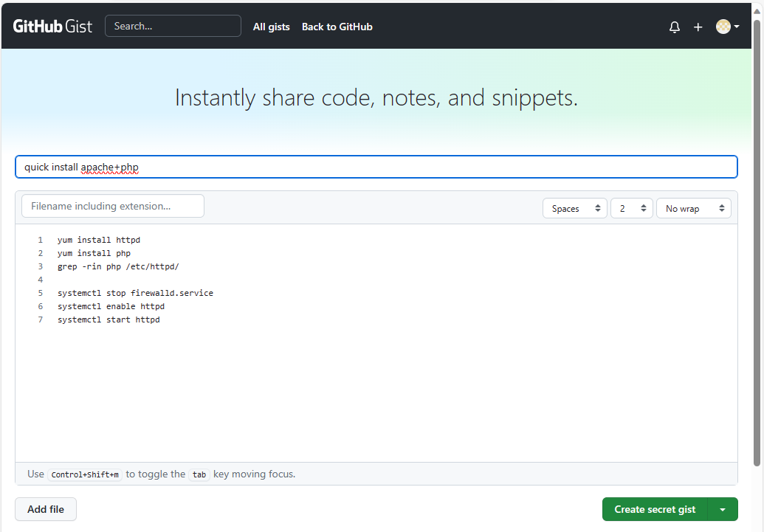
Task: Click the systemctl start httpd line
Action: tap(109, 319)
